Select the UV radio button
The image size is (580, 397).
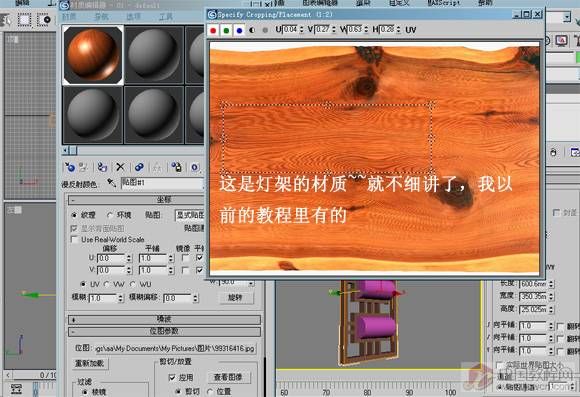tap(83, 284)
